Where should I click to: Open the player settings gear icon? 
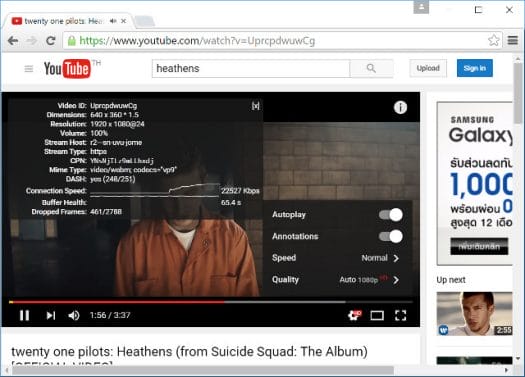click(x=355, y=315)
